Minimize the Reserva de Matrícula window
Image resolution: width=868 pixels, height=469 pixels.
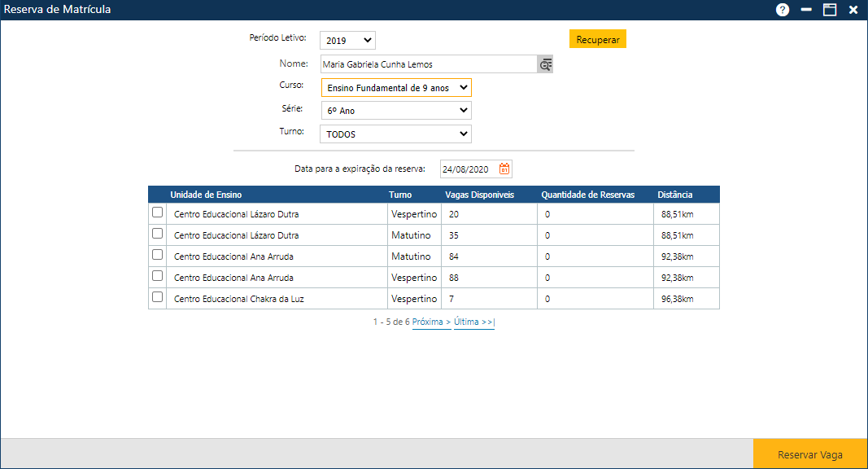point(806,10)
